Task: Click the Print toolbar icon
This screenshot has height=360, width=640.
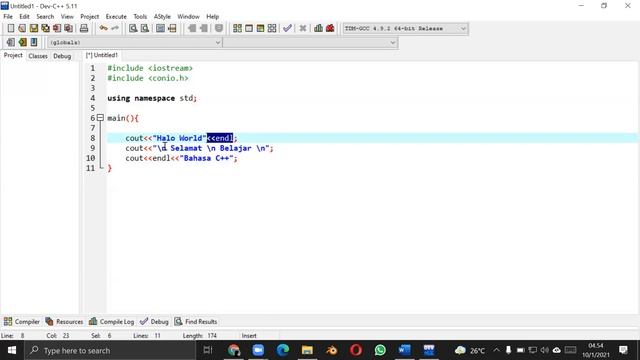Action: pyautogui.click(x=84, y=28)
